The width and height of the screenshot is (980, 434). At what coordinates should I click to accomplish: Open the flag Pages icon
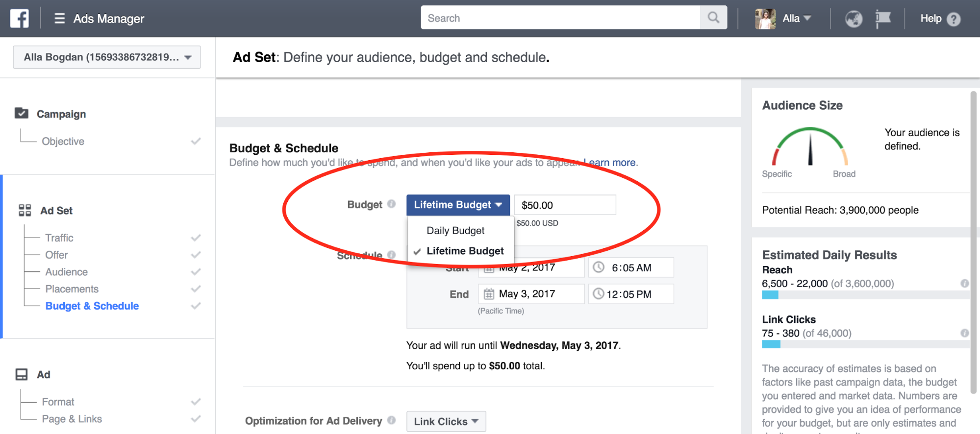pos(883,19)
